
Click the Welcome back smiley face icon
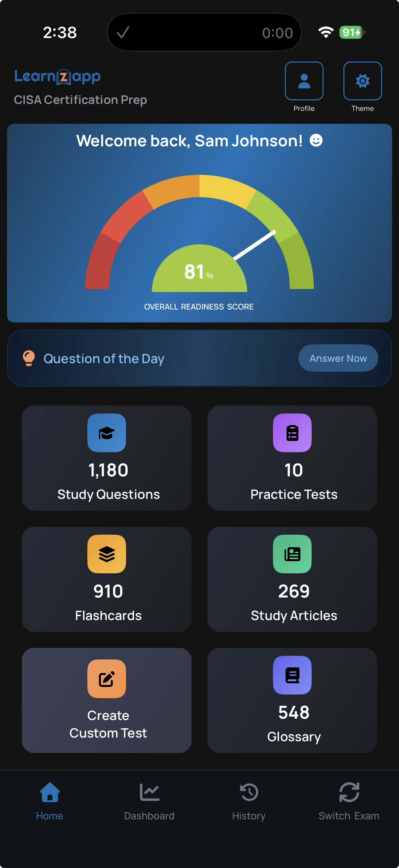(316, 140)
